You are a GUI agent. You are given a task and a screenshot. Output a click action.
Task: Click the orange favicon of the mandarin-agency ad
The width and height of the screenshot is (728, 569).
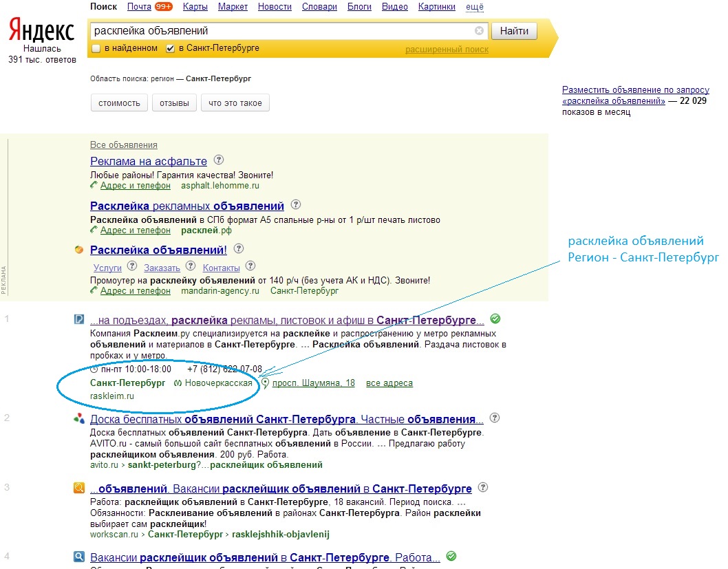tap(79, 250)
